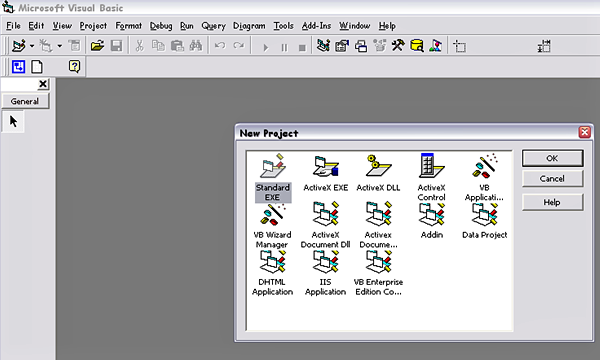
Task: Open the Run menu
Action: pyautogui.click(x=187, y=26)
